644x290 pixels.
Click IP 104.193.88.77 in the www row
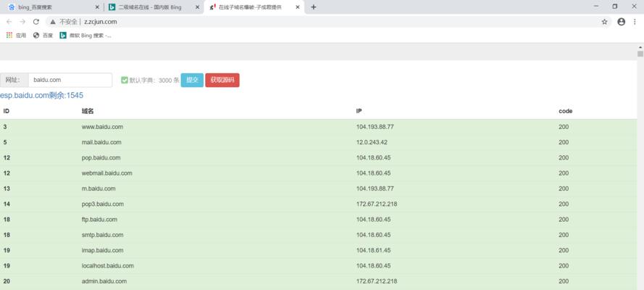[375, 127]
